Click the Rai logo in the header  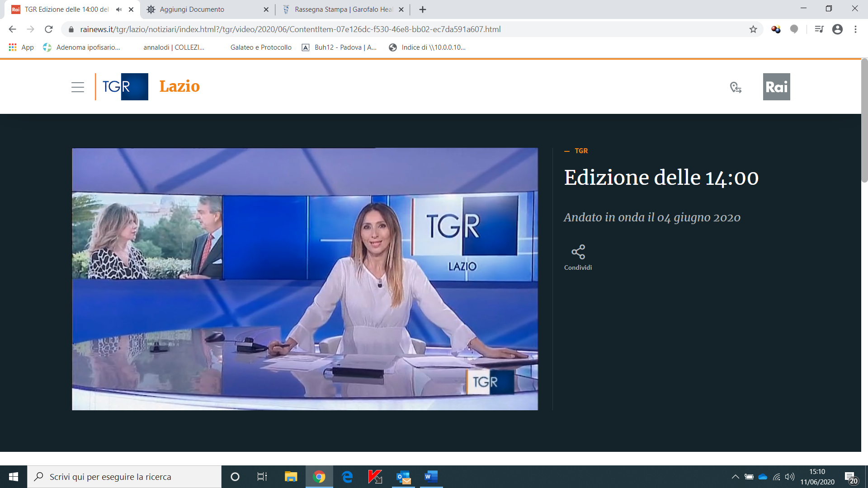click(x=776, y=87)
